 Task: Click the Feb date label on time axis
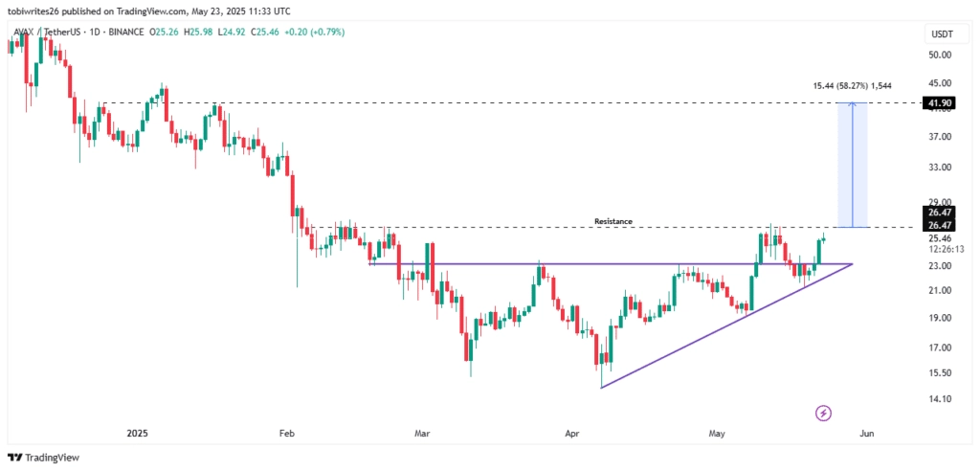[286, 433]
